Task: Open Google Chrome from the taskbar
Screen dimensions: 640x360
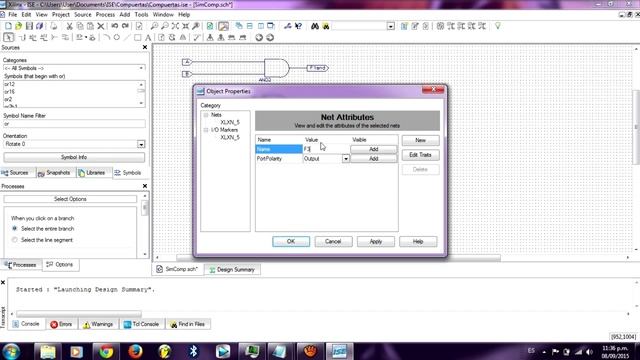Action: tap(106, 351)
